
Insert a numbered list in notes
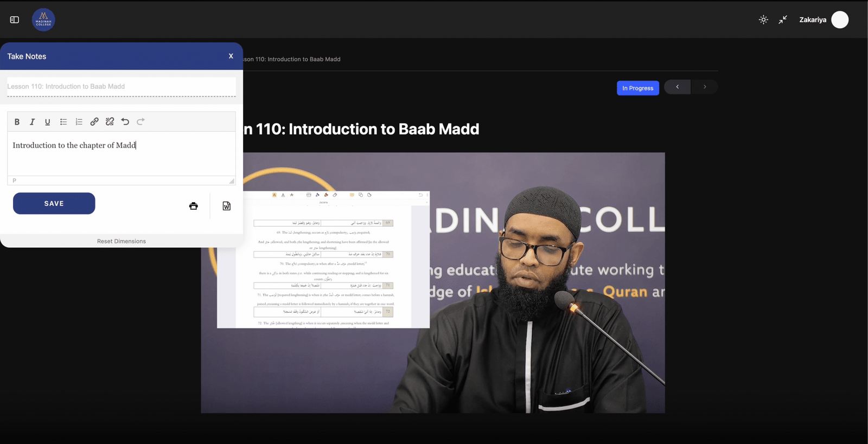pos(79,122)
